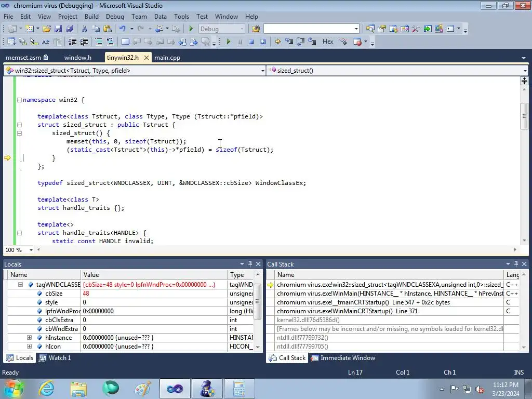Screen dimensions: 532x399
Task: Click the Paste clipboard icon
Action: click(x=108, y=29)
